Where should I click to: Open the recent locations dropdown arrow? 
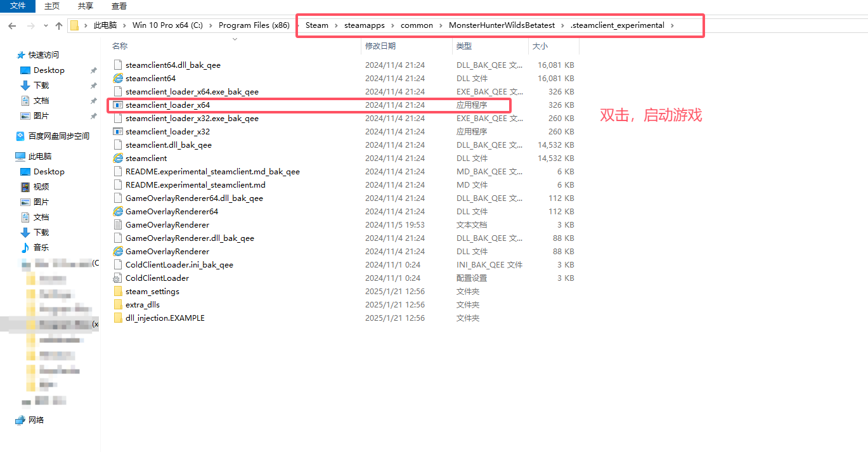pyautogui.click(x=46, y=26)
